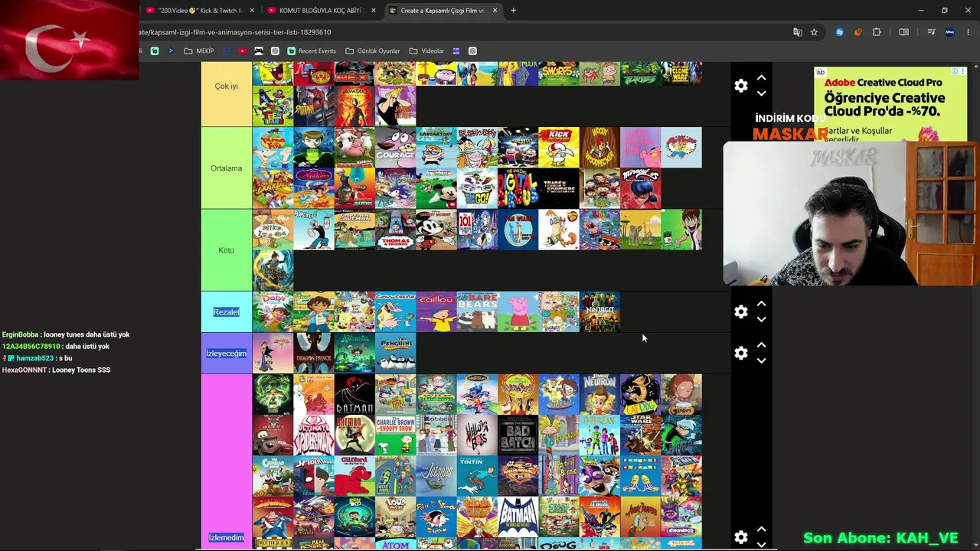Click the translate page icon in address bar

point(797,32)
